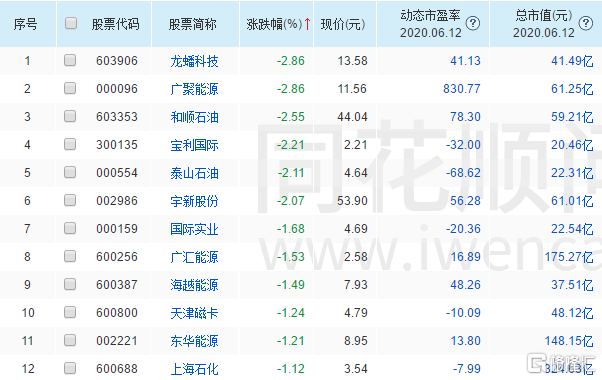Click P/E value 16.89 for 广汇能源
Screen dimensions: 602x380
(465, 257)
